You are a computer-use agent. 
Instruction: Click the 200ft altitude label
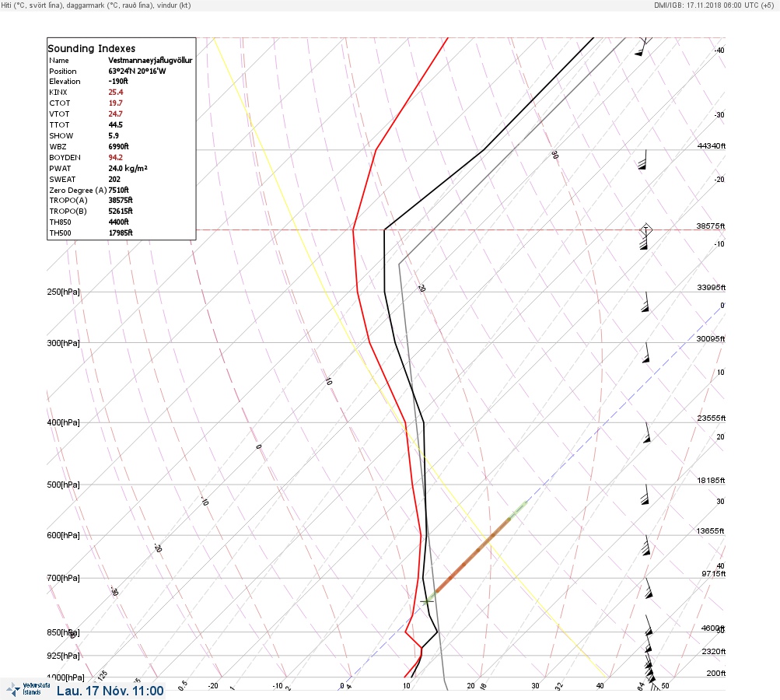[715, 673]
